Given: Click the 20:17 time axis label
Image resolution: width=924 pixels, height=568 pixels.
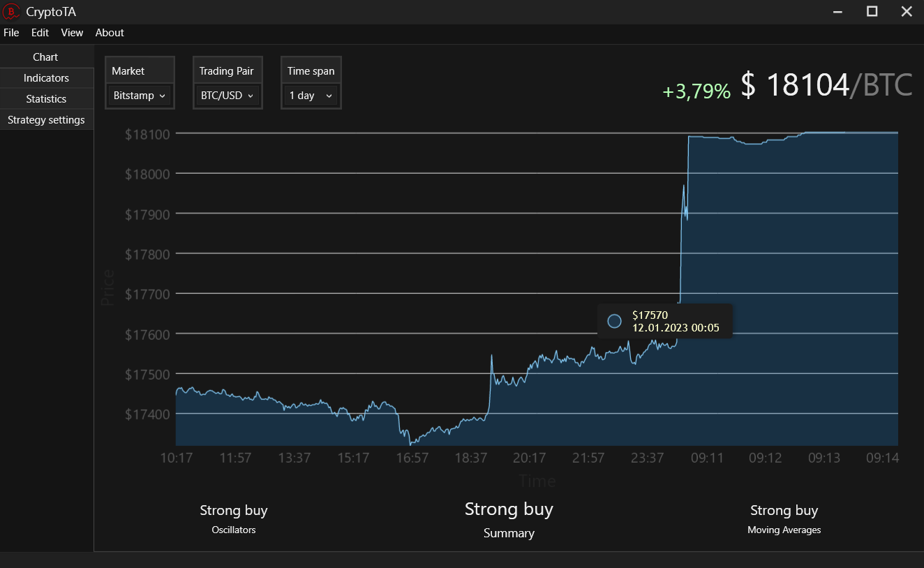Looking at the screenshot, I should (530, 458).
